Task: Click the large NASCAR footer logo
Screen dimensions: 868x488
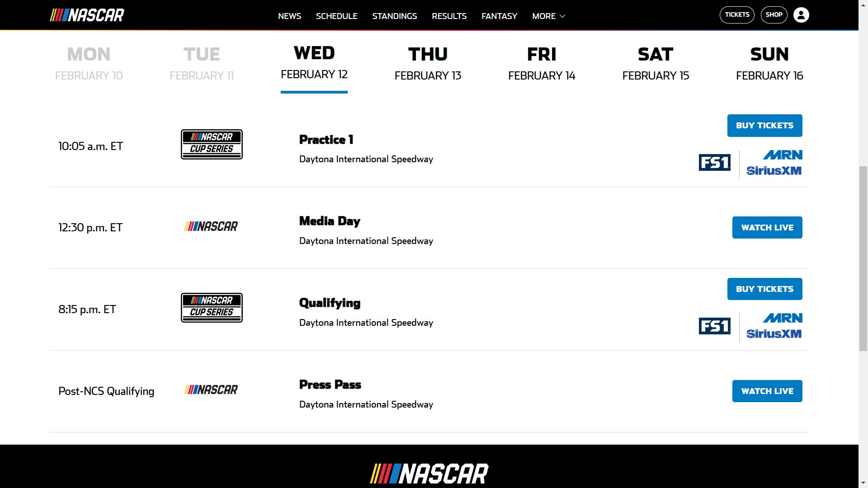Action: tap(429, 474)
